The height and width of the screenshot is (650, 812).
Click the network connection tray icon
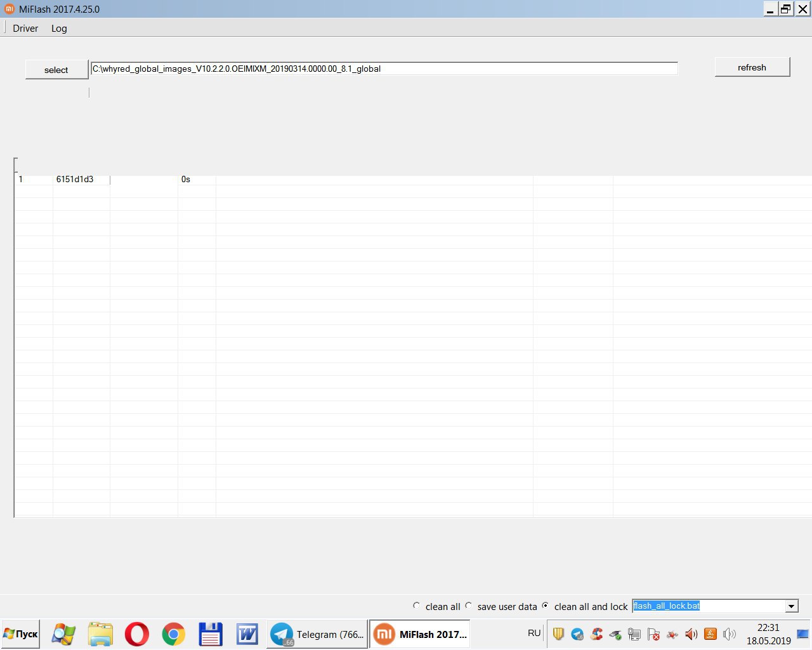pyautogui.click(x=634, y=633)
